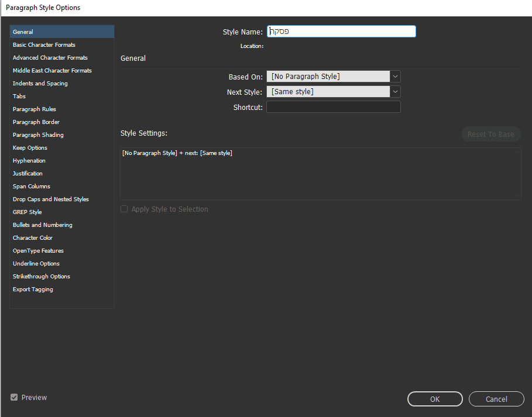Image resolution: width=532 pixels, height=417 pixels.
Task: Select OpenType Features section
Action: pyautogui.click(x=62, y=251)
